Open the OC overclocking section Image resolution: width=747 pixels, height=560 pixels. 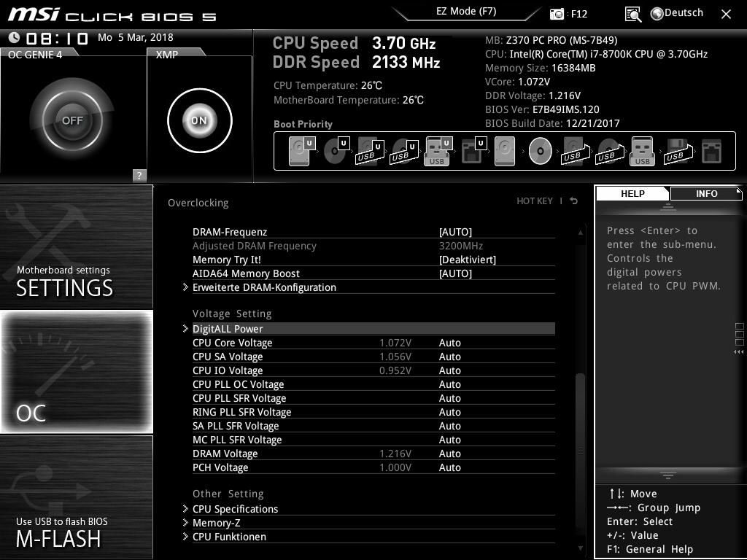click(x=76, y=371)
